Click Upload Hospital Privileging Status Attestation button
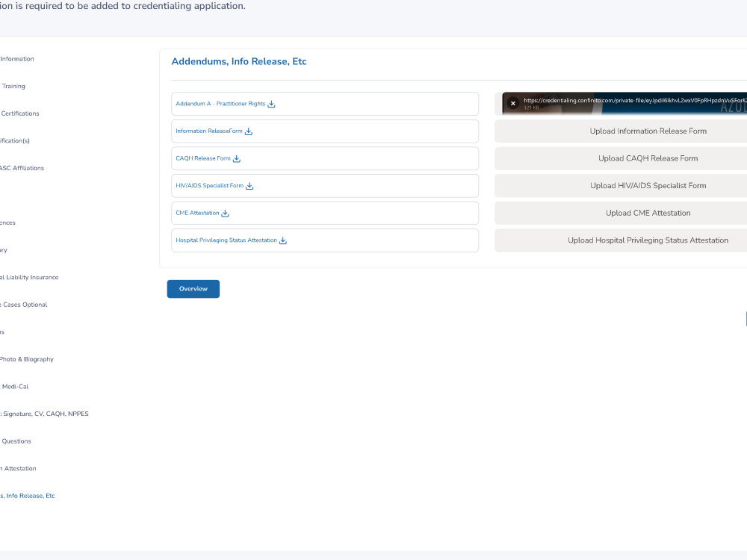Image resolution: width=747 pixels, height=560 pixels. [x=621, y=240]
